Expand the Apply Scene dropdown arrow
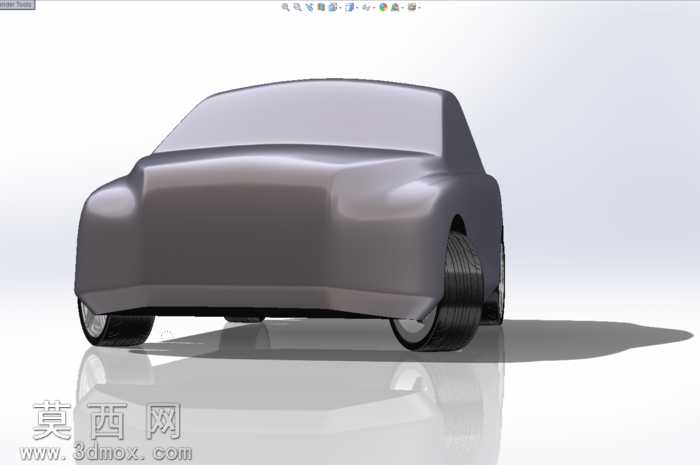The width and height of the screenshot is (700, 465). 402,8
